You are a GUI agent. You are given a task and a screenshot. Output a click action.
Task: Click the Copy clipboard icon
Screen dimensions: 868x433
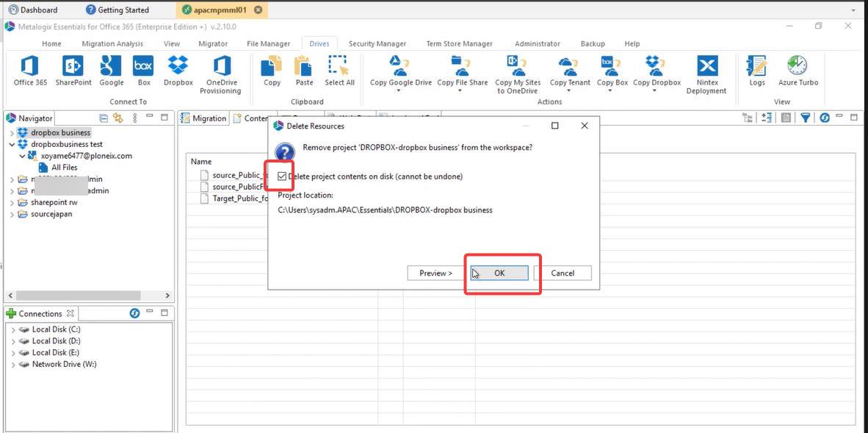coord(272,71)
